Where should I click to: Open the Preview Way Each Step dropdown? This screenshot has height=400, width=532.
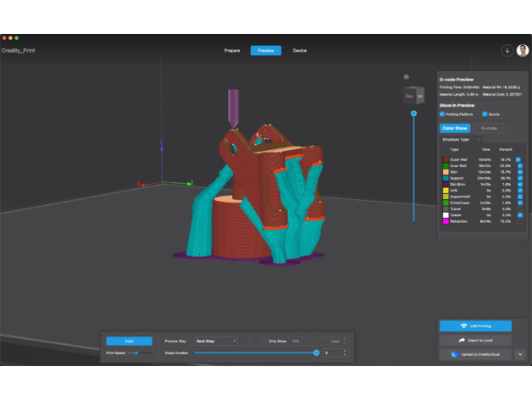[215, 341]
